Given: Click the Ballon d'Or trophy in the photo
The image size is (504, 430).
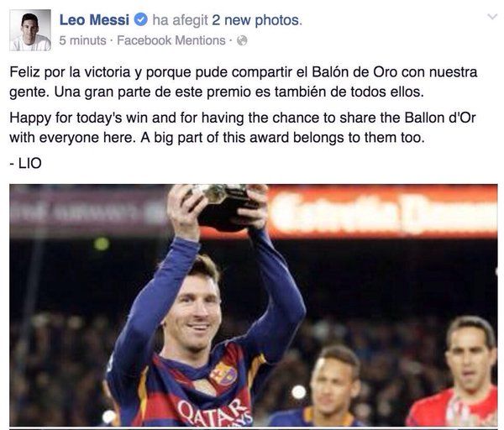Looking at the screenshot, I should pos(226,207).
